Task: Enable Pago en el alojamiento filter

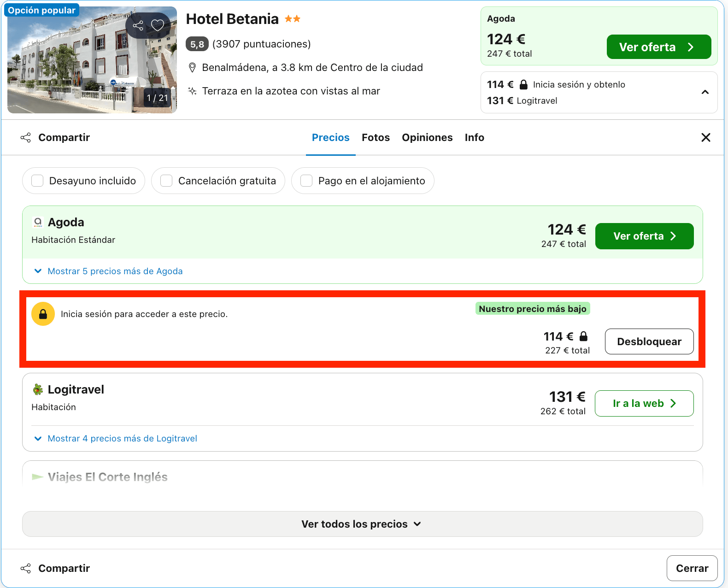Action: 363,181
